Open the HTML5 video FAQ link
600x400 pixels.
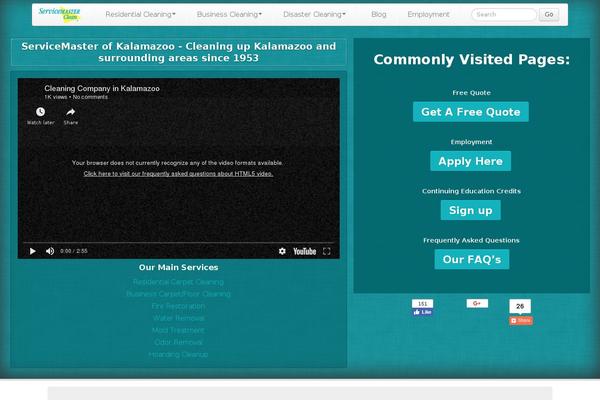click(x=178, y=174)
